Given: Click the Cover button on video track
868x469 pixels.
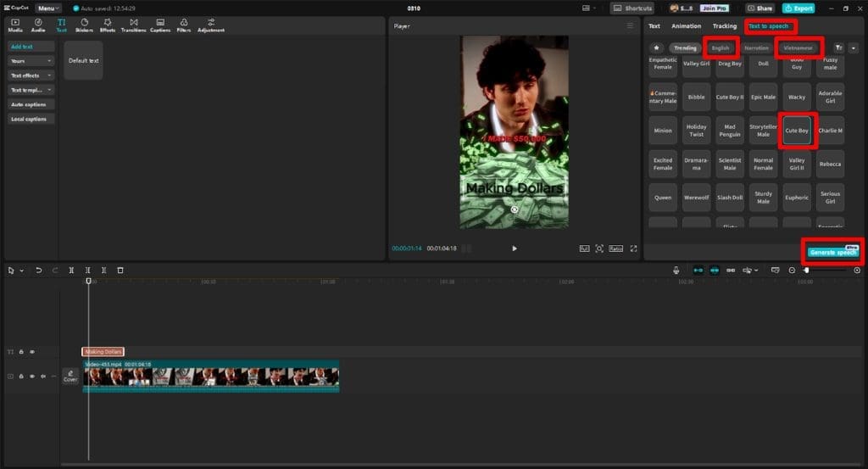Looking at the screenshot, I should (x=70, y=376).
